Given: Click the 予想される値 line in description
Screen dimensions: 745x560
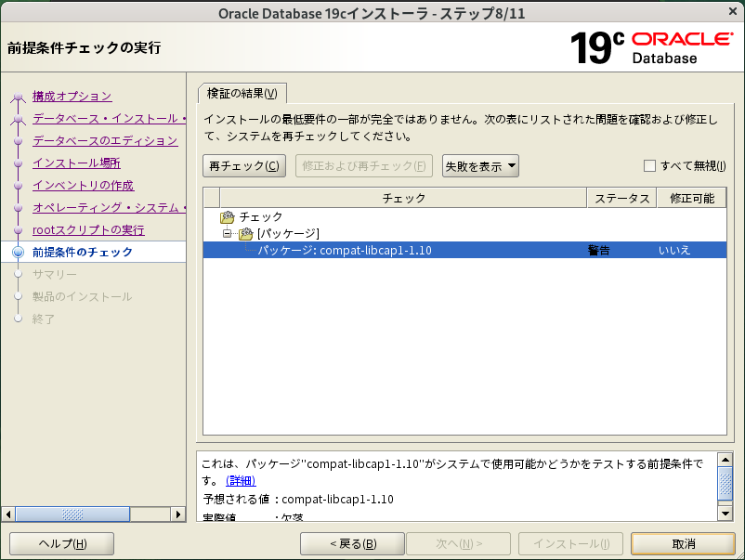Looking at the screenshot, I should tap(298, 500).
